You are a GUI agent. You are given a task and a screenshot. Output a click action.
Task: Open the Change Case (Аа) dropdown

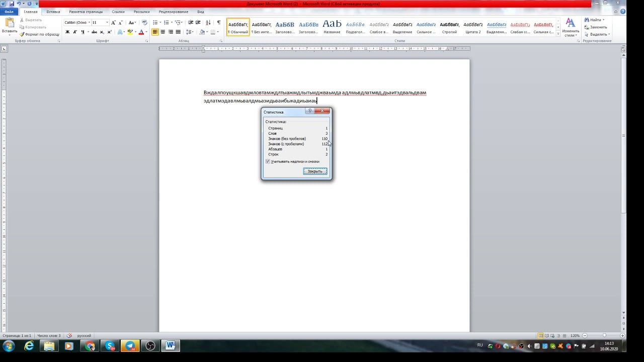(132, 23)
